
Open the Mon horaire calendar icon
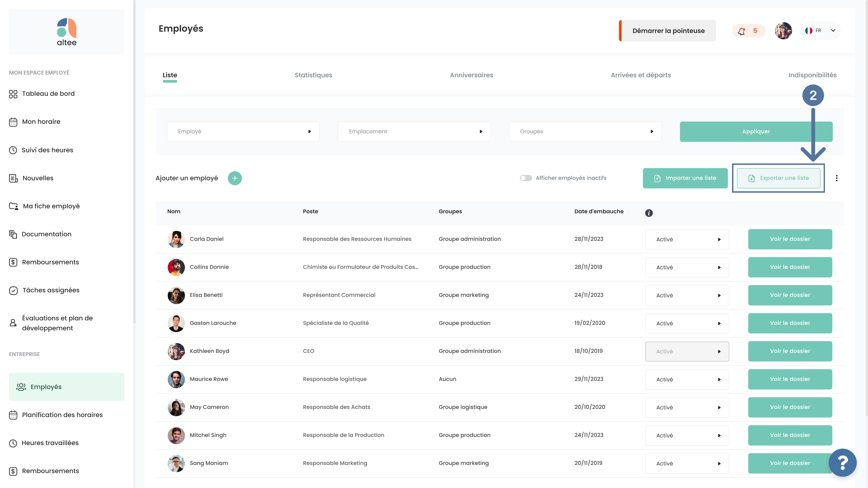pyautogui.click(x=13, y=122)
